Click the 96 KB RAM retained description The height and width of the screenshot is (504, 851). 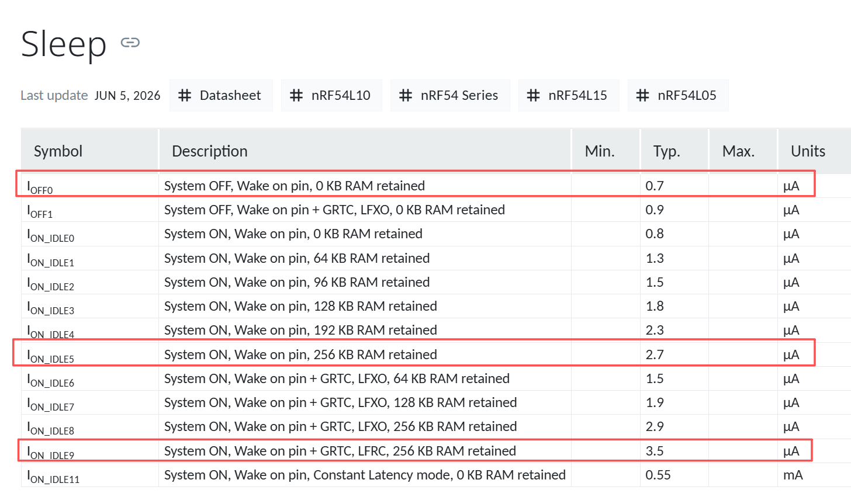click(x=297, y=282)
